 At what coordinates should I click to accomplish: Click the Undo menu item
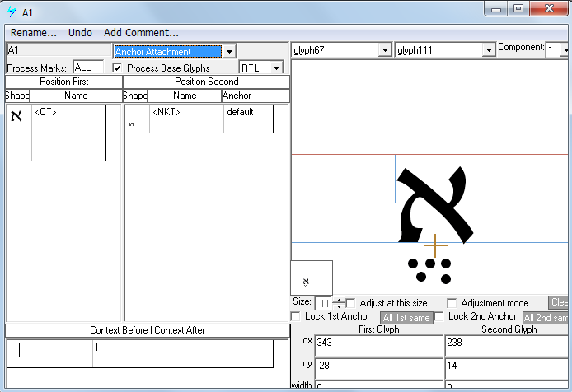point(80,33)
